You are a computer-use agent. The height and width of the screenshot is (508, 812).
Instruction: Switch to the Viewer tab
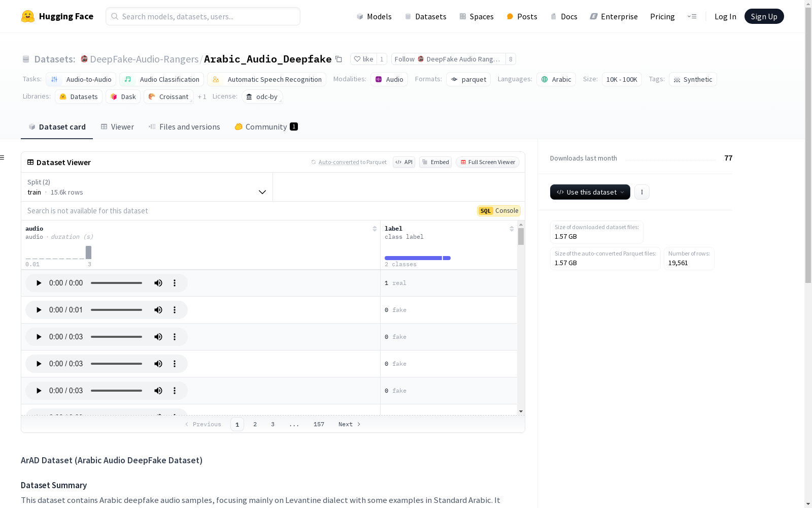click(117, 126)
